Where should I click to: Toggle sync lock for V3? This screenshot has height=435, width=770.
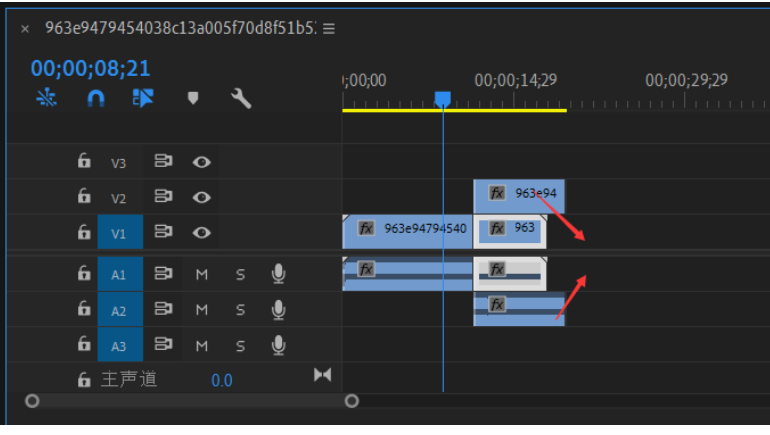point(164,161)
